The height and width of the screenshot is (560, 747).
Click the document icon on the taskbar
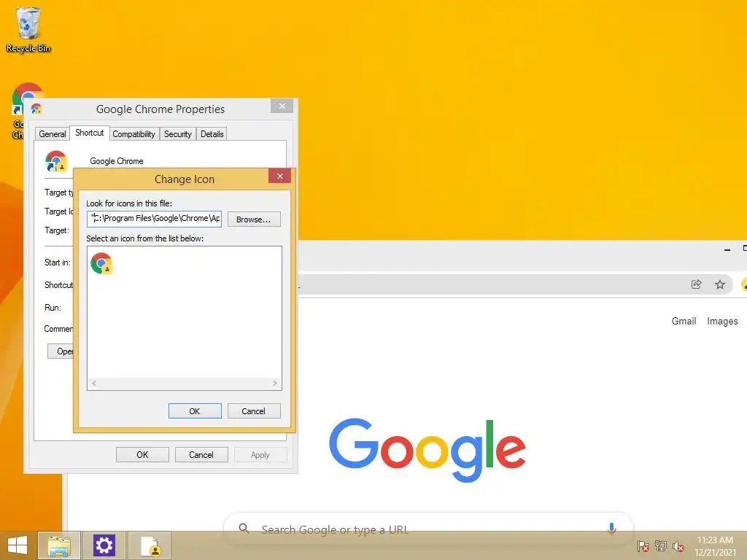150,545
